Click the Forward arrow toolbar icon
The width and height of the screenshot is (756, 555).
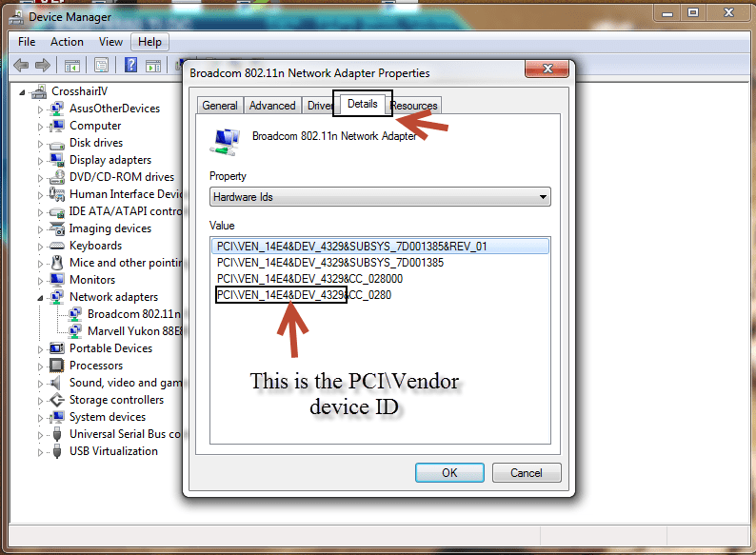point(43,65)
